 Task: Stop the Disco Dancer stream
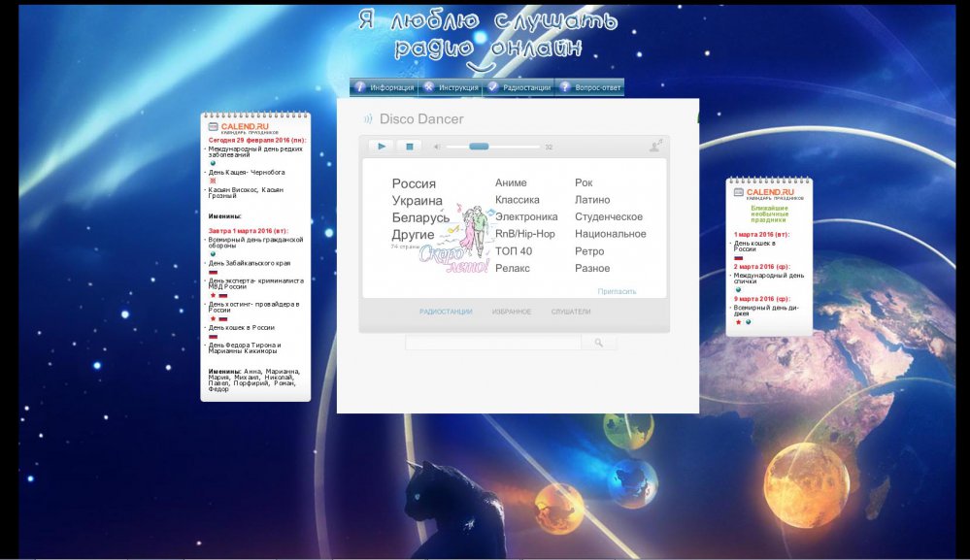[x=409, y=147]
